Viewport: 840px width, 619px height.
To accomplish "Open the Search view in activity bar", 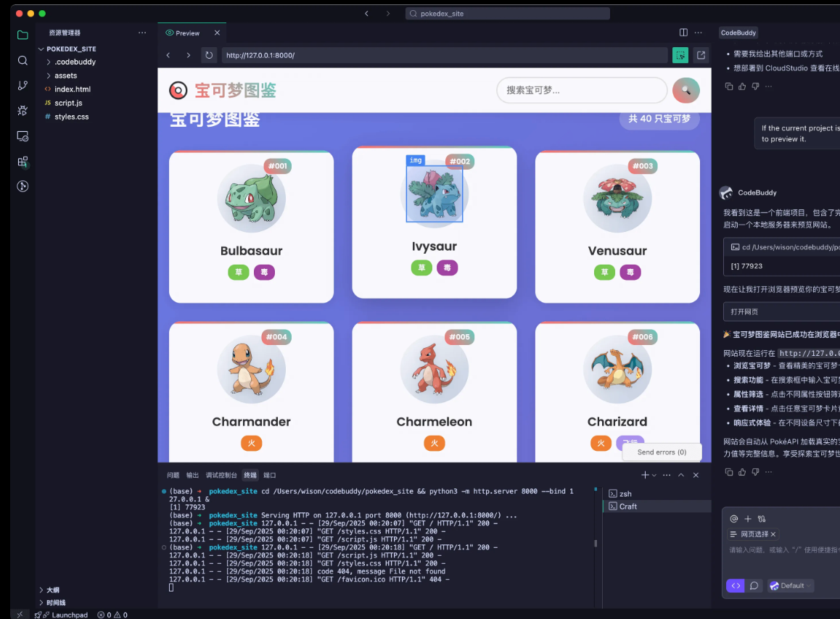I will [22, 60].
